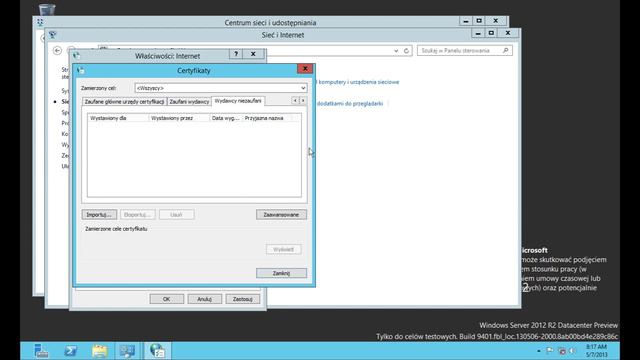Click Anuluj in Właściwości: Internet dialog
Screen dimensions: 640x360
204,299
